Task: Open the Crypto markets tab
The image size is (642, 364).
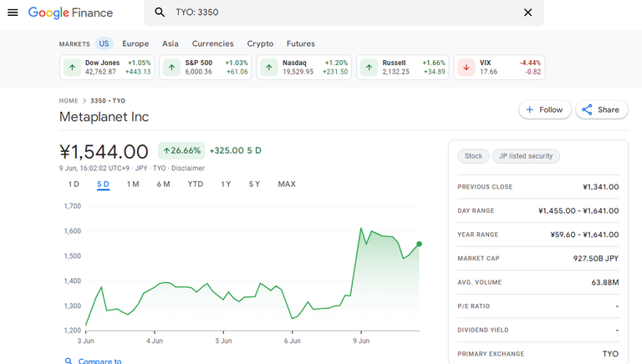Action: (260, 43)
